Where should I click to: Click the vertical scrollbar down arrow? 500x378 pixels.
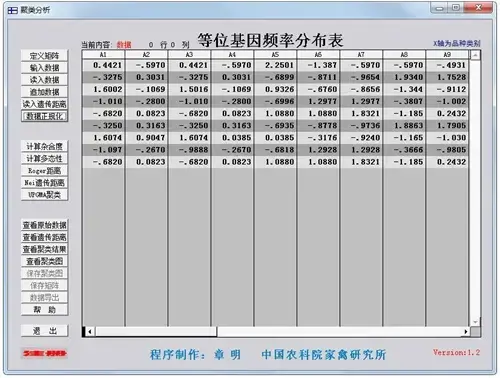476,322
